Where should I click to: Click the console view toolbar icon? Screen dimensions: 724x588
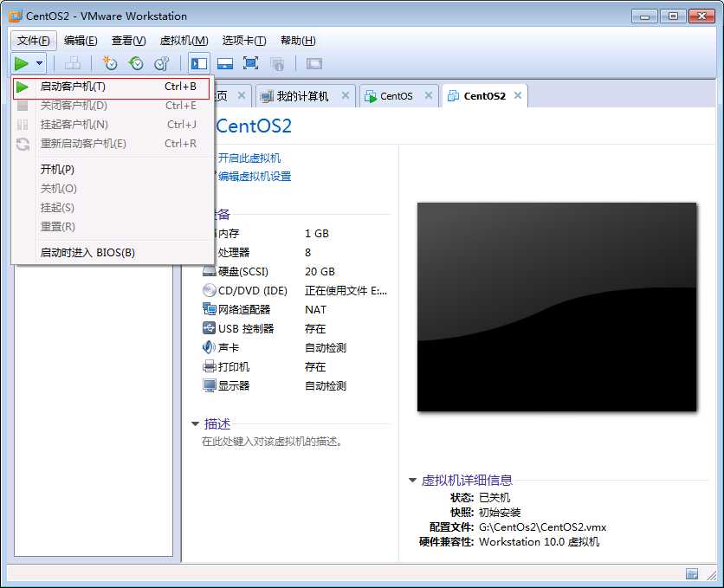[314, 63]
